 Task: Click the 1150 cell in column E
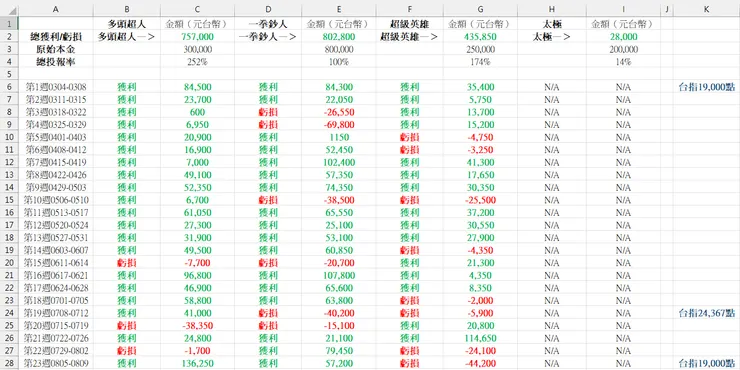point(338,137)
